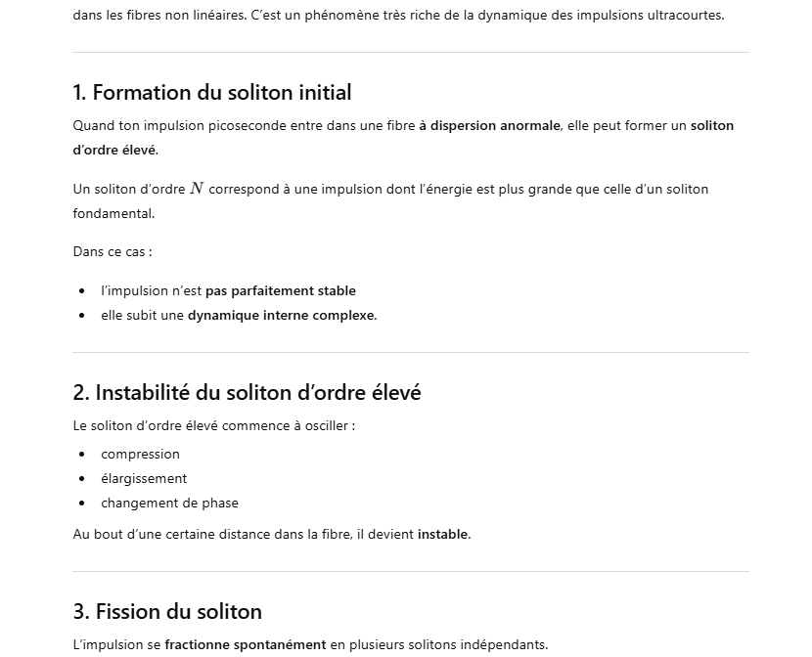The height and width of the screenshot is (657, 812).
Task: Click the math symbol N in the text
Action: pos(197,189)
